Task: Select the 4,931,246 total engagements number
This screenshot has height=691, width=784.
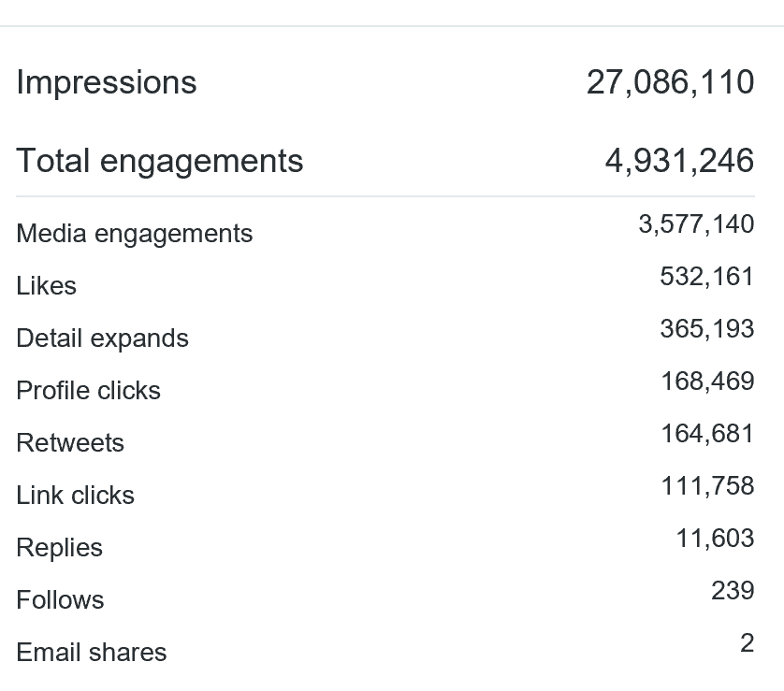Action: tap(679, 161)
